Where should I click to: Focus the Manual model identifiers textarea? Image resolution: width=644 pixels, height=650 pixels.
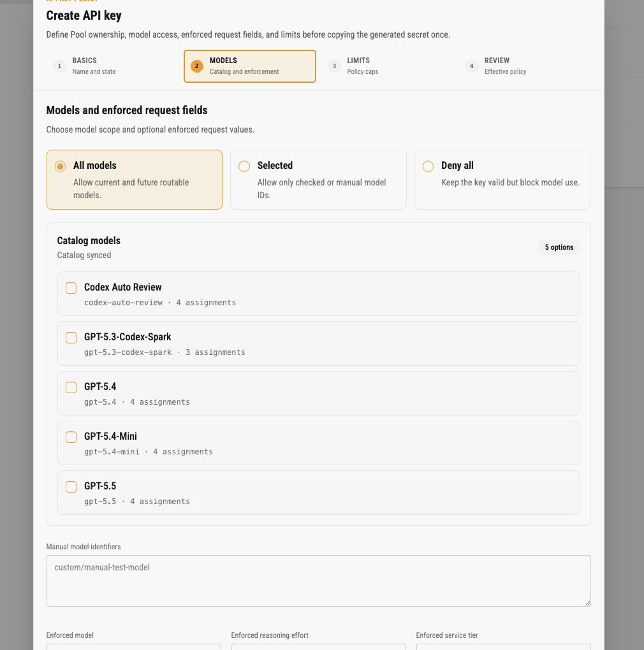coord(318,581)
